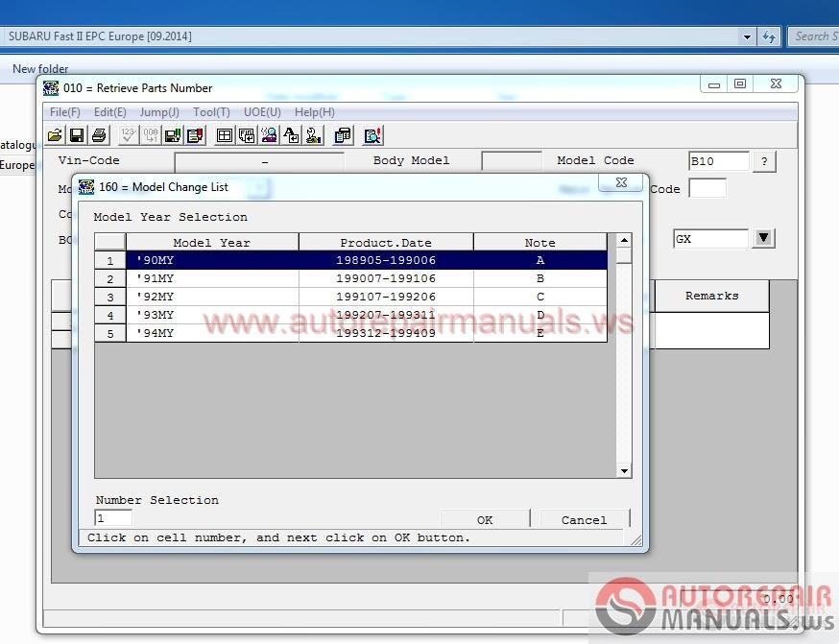Click the Model Code field containing B10
This screenshot has width=839, height=644.
coord(719,161)
